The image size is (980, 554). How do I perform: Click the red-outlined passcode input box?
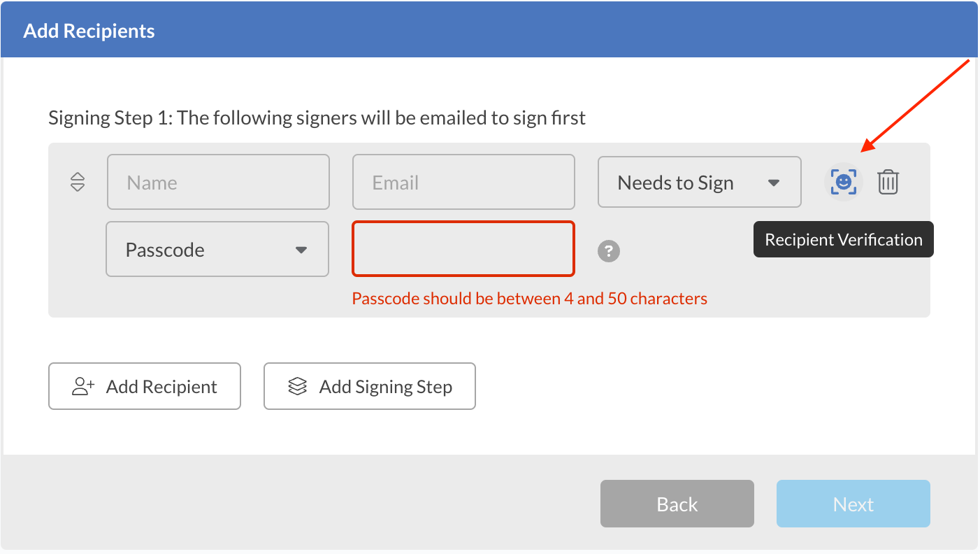[x=463, y=249]
